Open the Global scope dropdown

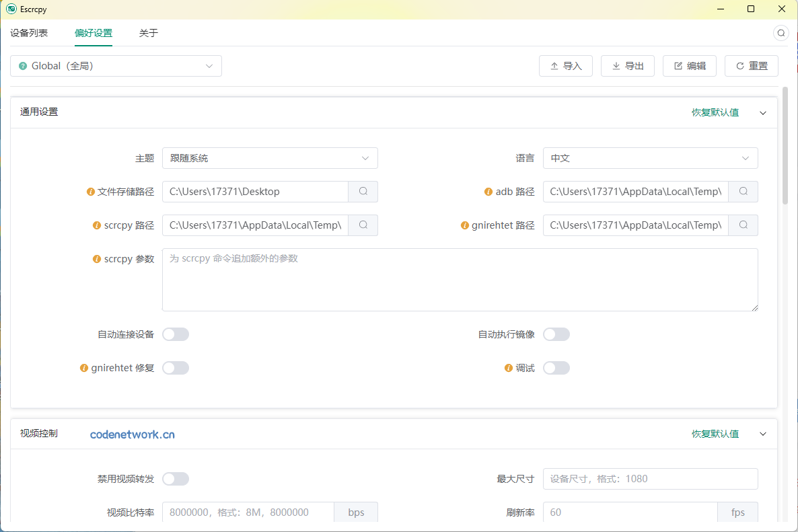click(116, 65)
